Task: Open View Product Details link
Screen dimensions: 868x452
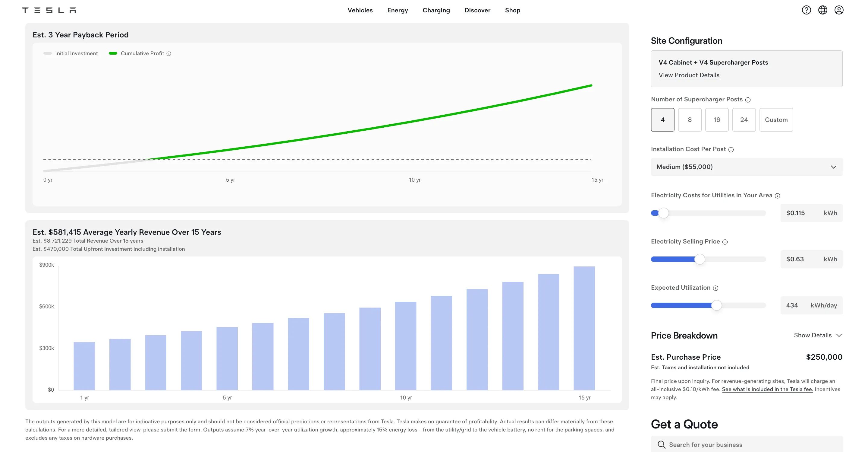Action: (x=689, y=75)
